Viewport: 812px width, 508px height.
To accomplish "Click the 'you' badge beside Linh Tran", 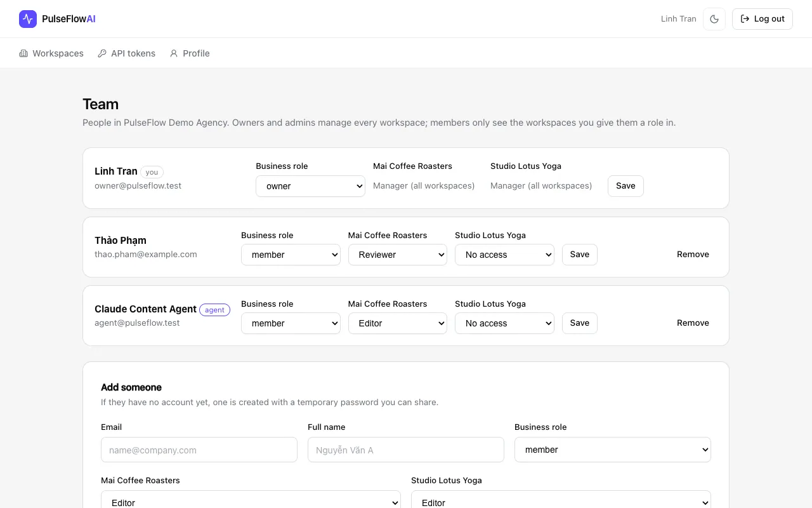I will [x=152, y=172].
